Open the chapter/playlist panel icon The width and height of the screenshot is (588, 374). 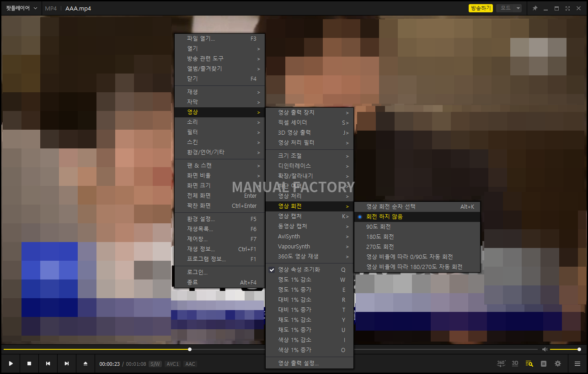click(544, 363)
